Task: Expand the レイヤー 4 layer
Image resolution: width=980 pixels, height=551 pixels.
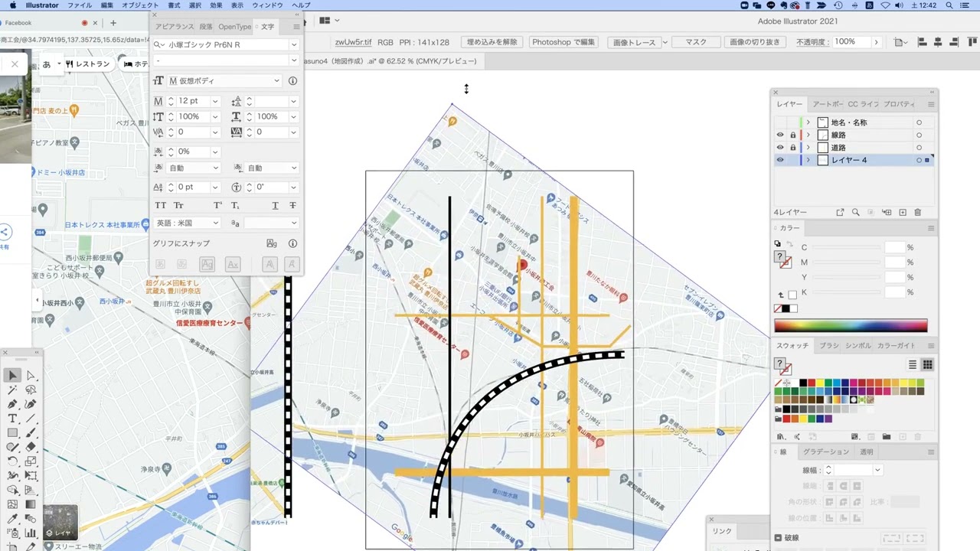Action: tap(808, 160)
